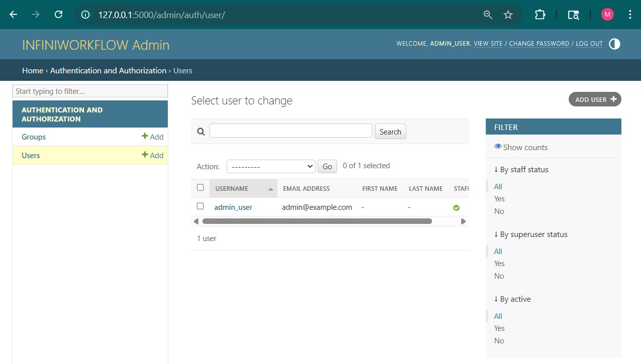Viewport: 641px width, 364px height.
Task: Open the browser extensions puzzle icon
Action: click(540, 15)
